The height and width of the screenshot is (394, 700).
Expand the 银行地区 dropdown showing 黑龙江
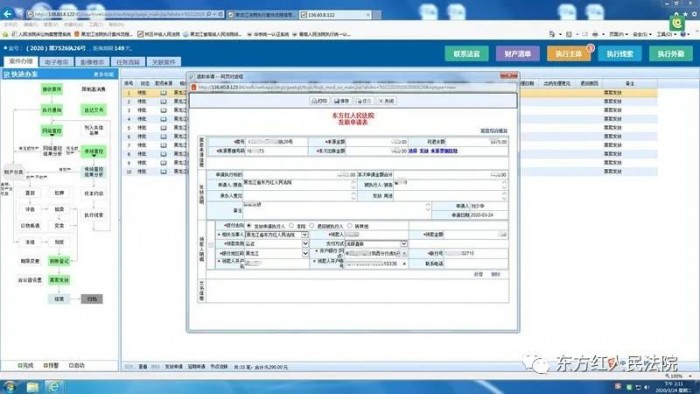coord(305,253)
